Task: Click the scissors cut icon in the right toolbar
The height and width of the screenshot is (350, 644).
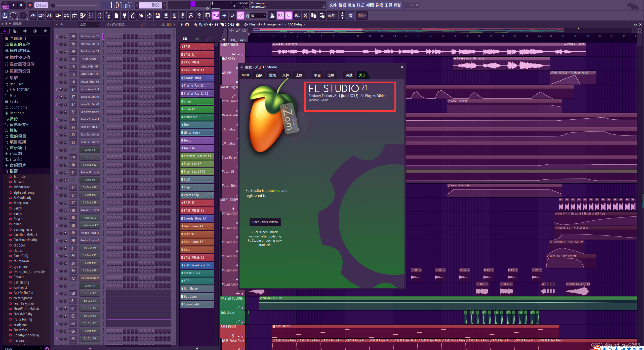Action: (x=305, y=16)
